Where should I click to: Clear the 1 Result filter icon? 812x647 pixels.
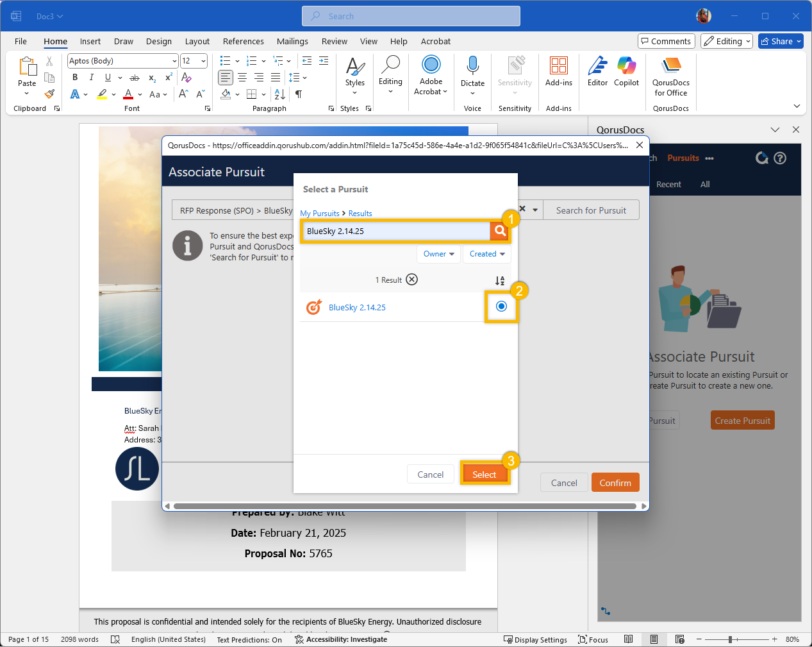(412, 280)
